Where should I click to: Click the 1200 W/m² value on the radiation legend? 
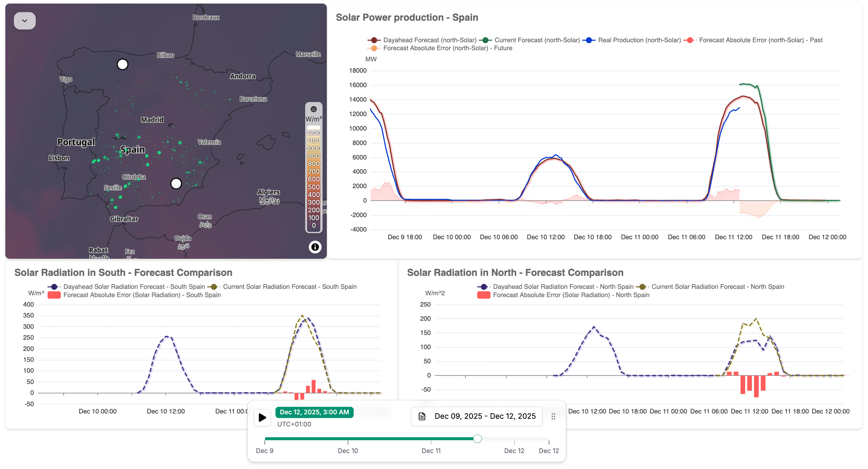pyautogui.click(x=313, y=133)
